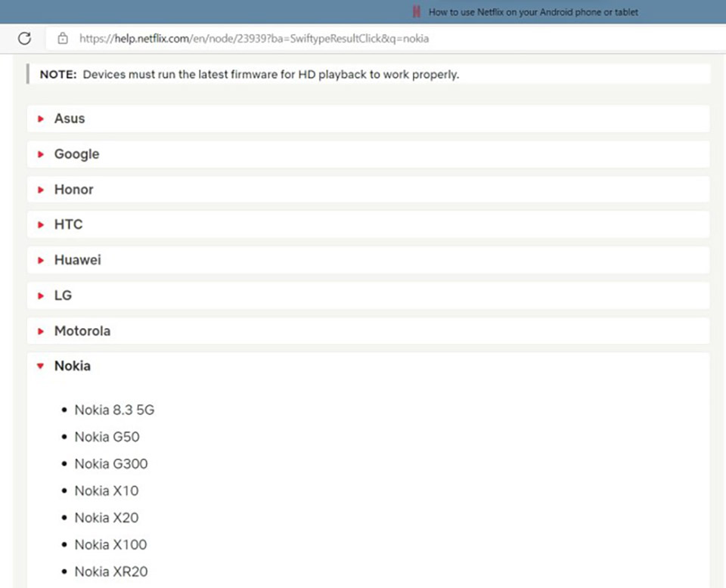Focus the help.netflix.com address bar
The width and height of the screenshot is (726, 588).
point(386,39)
